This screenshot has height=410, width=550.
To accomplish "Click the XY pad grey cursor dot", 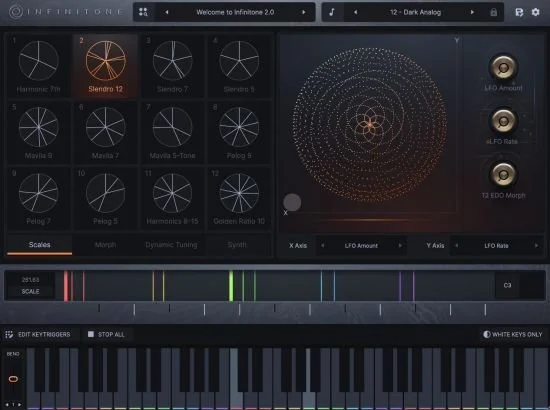I will [292, 202].
